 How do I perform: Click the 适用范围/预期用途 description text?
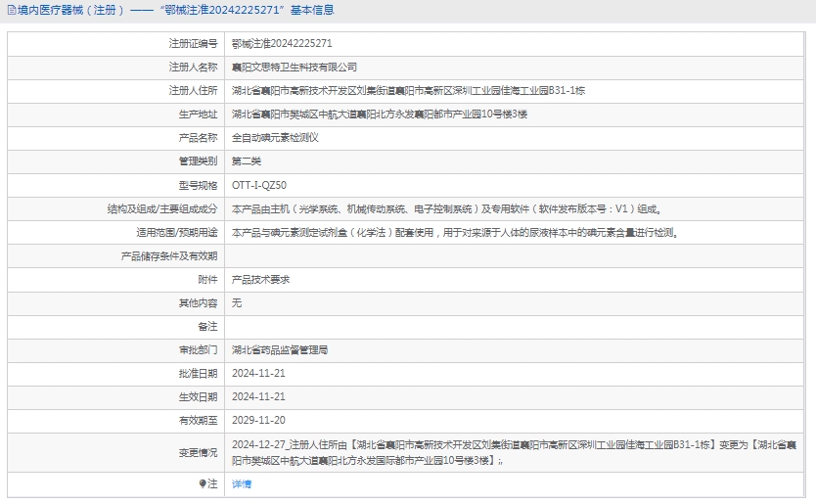tap(454, 233)
